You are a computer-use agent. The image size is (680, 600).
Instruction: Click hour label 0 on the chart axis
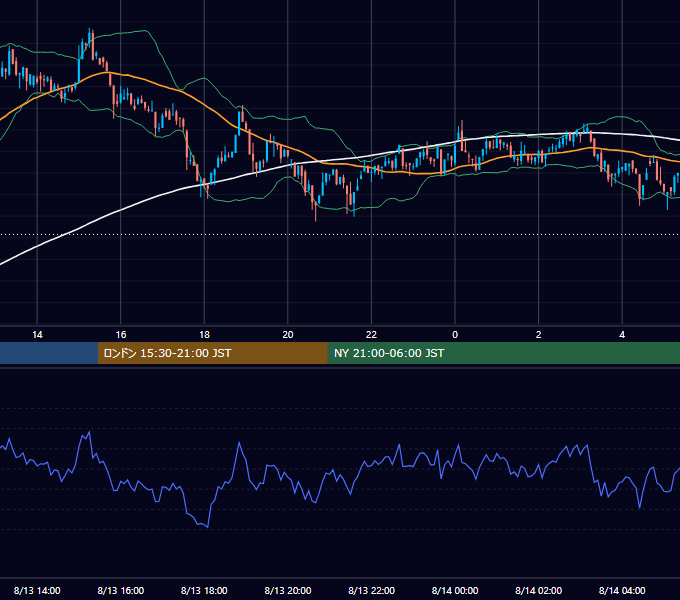coord(455,335)
